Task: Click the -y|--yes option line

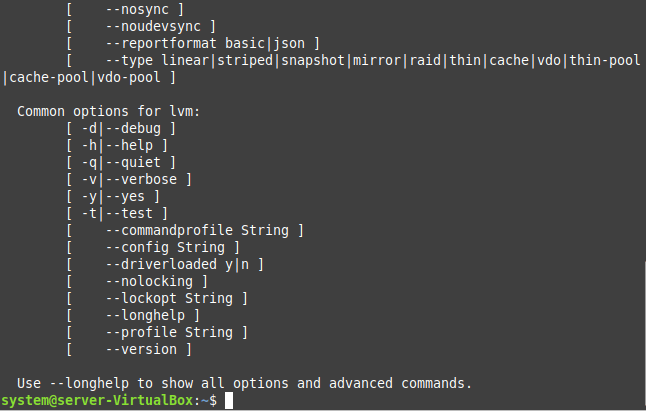Action: click(x=113, y=196)
